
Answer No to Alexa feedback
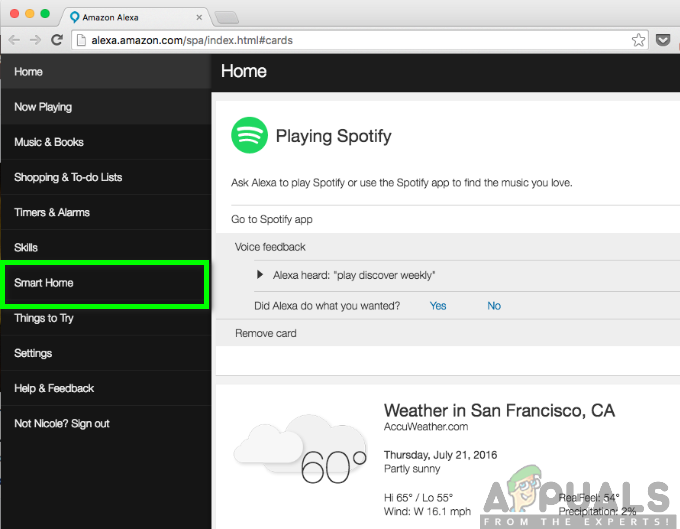pos(494,306)
